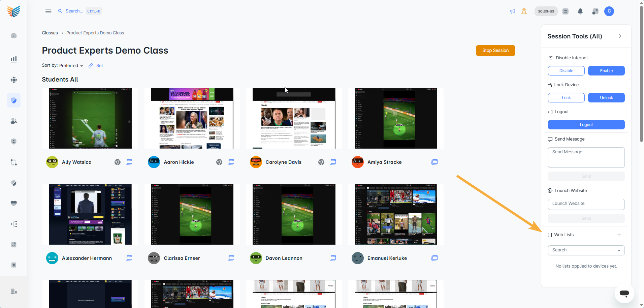Open the notifications bell
Image resolution: width=644 pixels, height=308 pixels.
click(x=580, y=11)
